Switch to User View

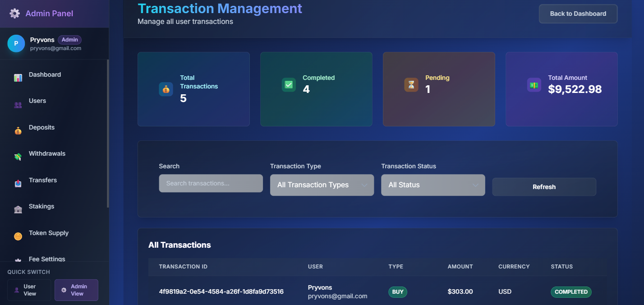click(x=29, y=290)
